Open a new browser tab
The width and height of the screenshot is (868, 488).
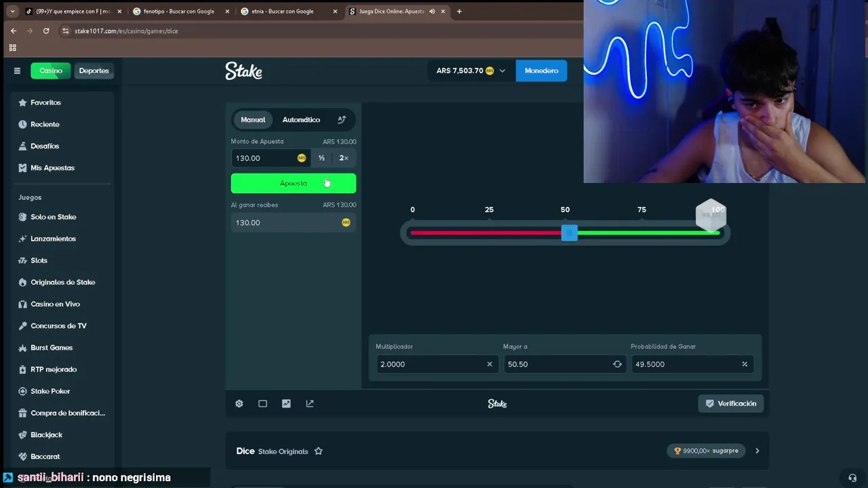[x=459, y=12]
